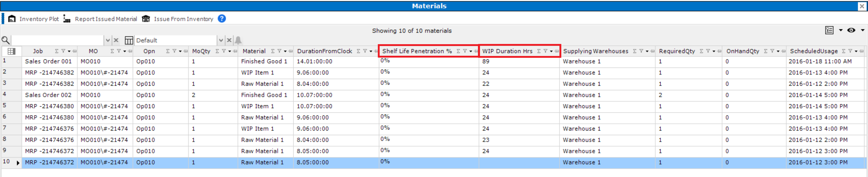
Task: Open the blue help question mark
Action: (x=222, y=19)
